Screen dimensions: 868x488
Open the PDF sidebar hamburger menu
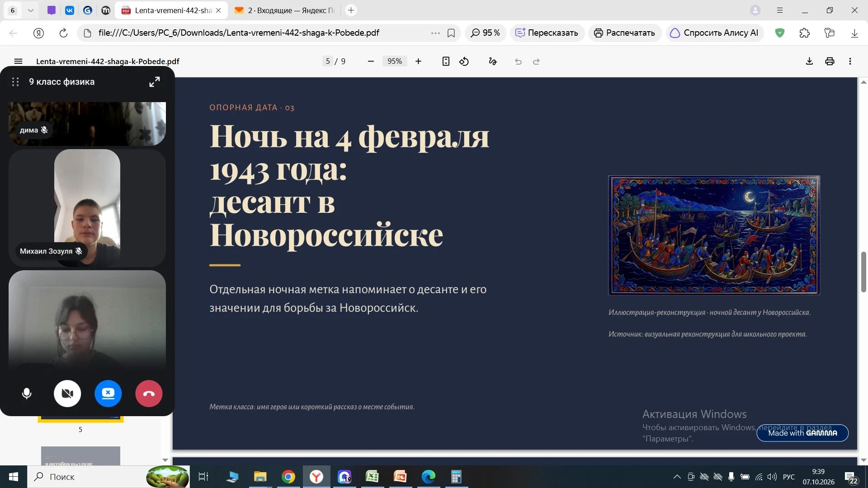18,61
